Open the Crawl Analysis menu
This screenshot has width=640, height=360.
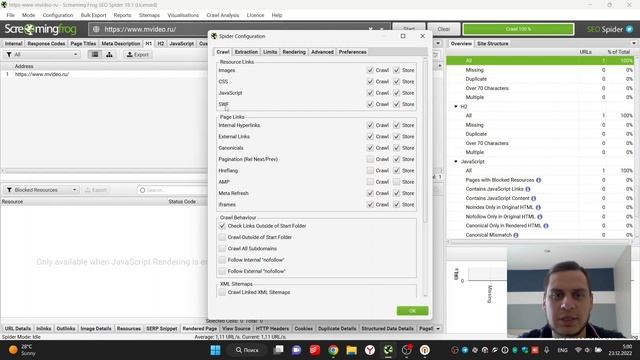[x=222, y=15]
